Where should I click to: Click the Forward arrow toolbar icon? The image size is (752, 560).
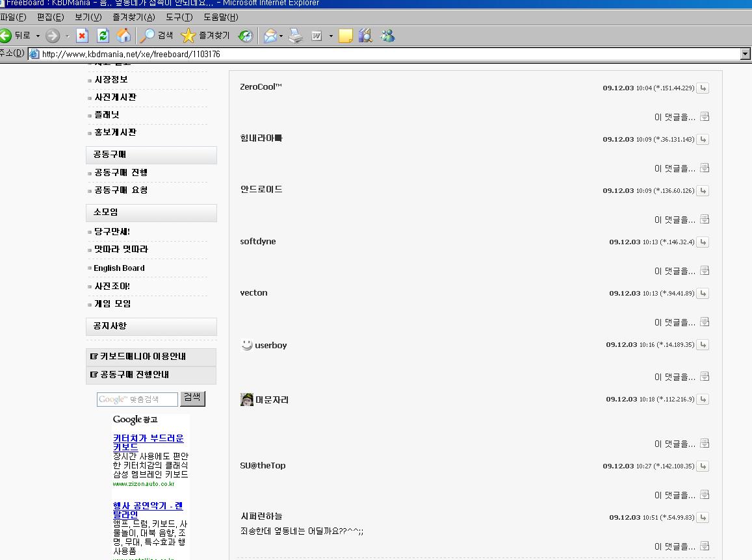pos(53,36)
